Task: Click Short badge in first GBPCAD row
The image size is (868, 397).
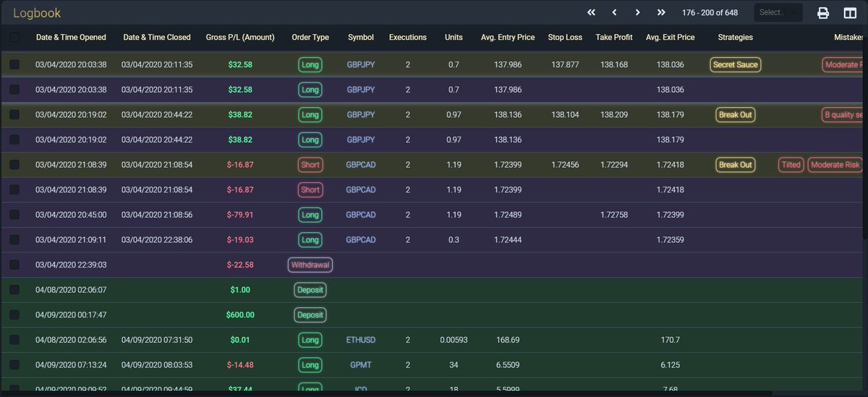Action: 310,165
